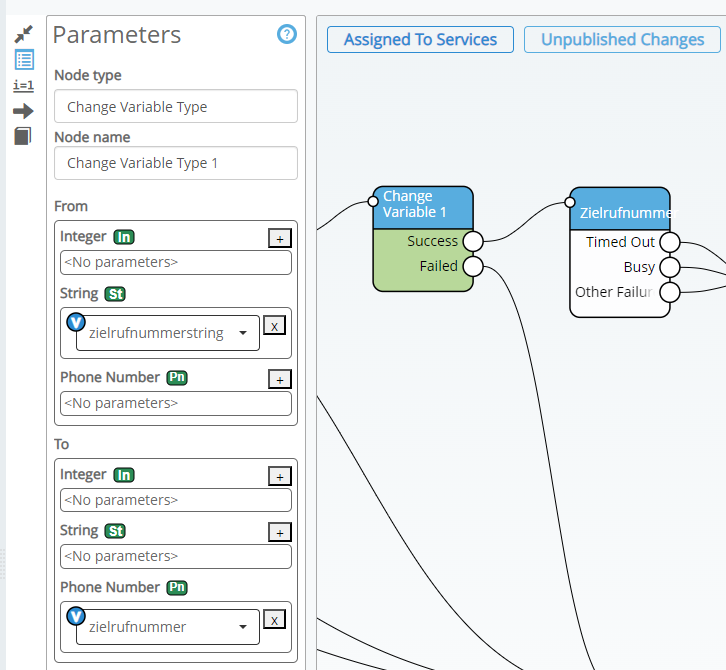Image resolution: width=726 pixels, height=670 pixels.
Task: Open the i=1 variables sidebar icon
Action: click(24, 86)
